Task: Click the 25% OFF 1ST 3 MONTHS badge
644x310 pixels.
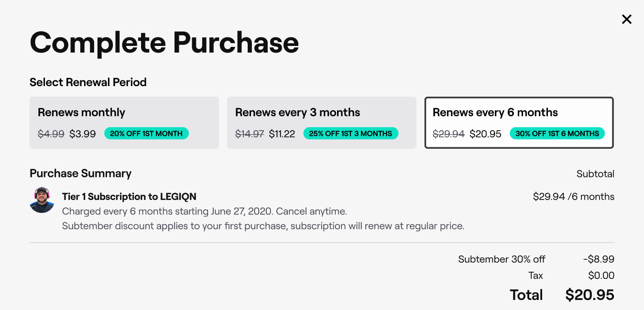Action: tap(351, 133)
